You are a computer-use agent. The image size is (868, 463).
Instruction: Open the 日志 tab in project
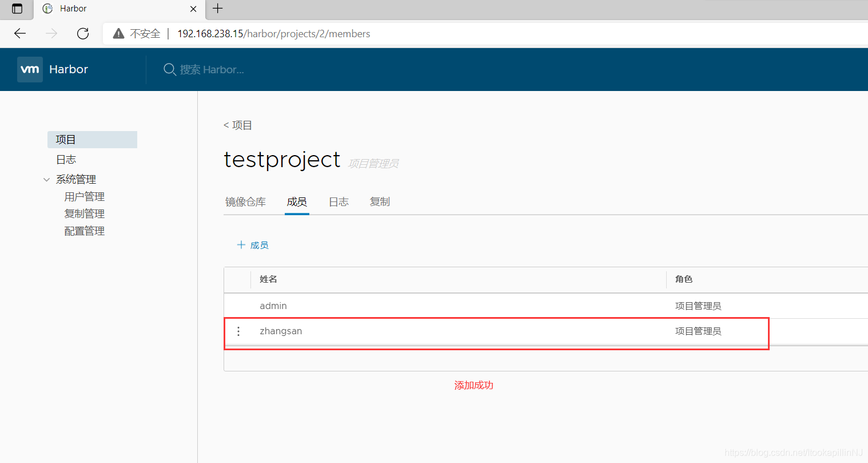[x=339, y=201]
